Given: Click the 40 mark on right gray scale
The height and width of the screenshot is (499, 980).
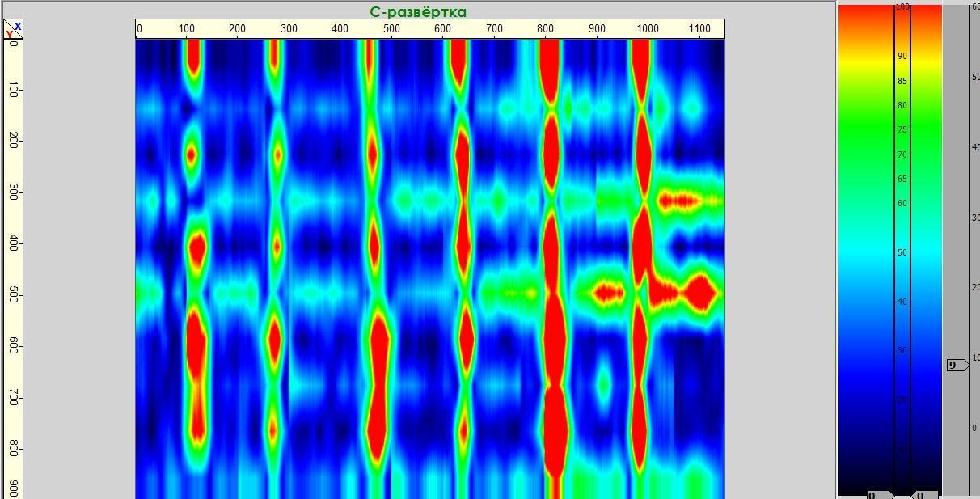Looking at the screenshot, I should [x=975, y=147].
